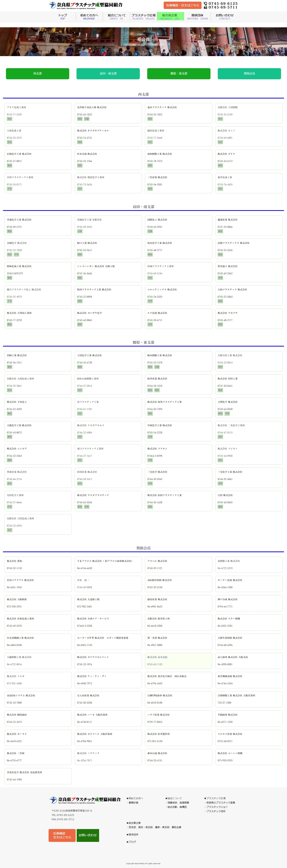Open the 奈良OAシステム 株式会社 card

[38, 699]
